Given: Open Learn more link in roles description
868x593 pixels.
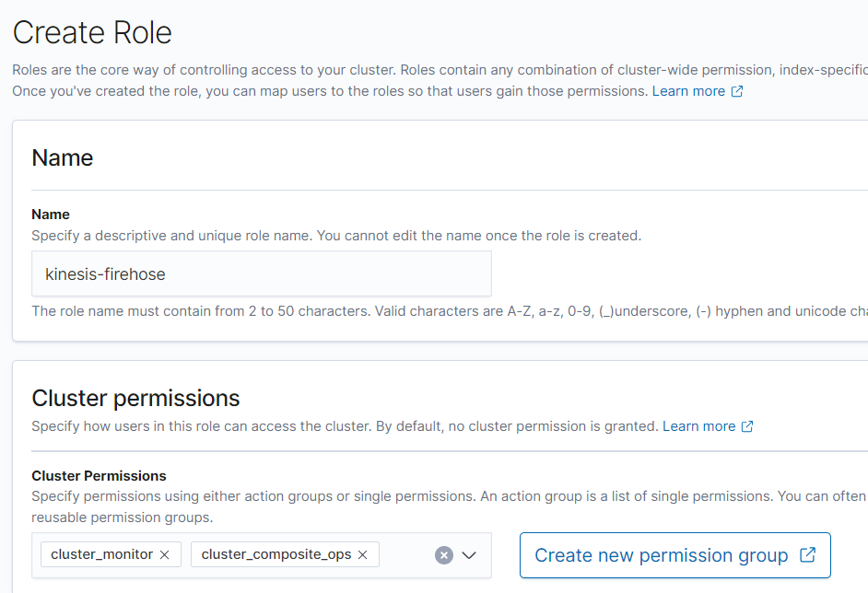Looking at the screenshot, I should (x=688, y=91).
